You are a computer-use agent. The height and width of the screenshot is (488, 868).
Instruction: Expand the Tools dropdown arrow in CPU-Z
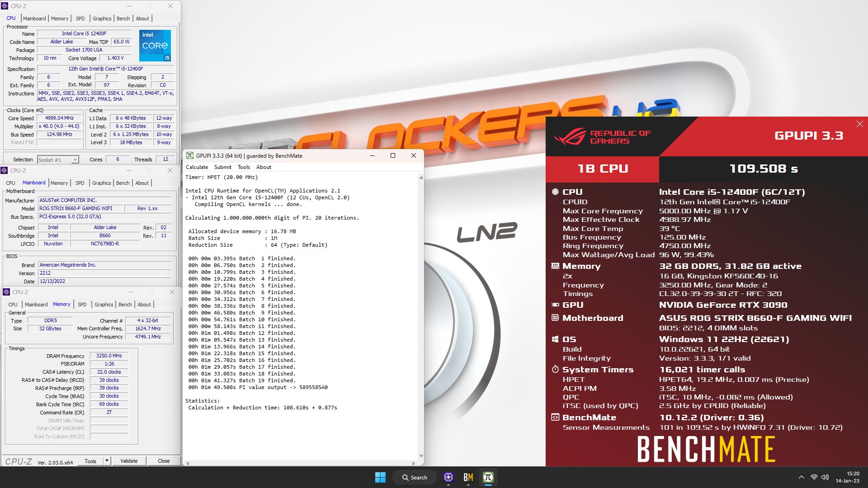coord(107,461)
